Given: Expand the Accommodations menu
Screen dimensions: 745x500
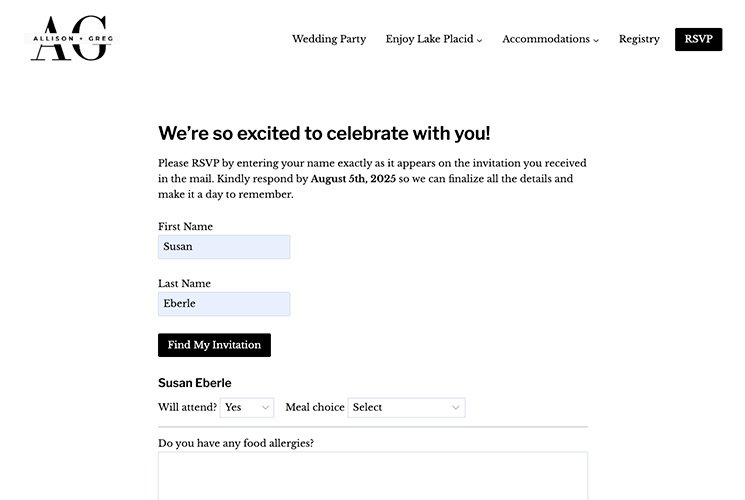Looking at the screenshot, I should (550, 39).
